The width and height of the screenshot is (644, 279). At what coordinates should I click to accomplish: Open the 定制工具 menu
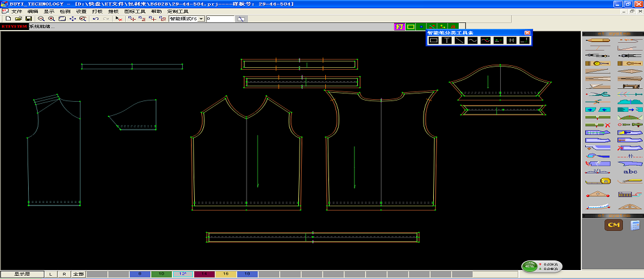pos(178,12)
